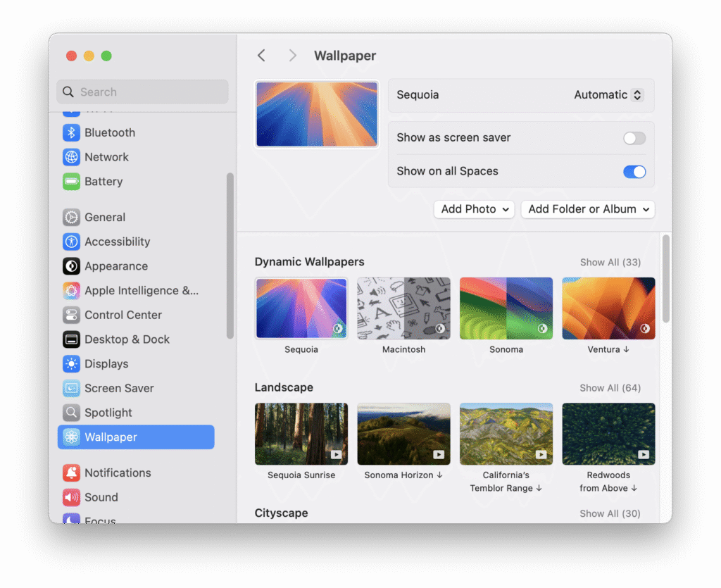Open Sound settings in the sidebar
The height and width of the screenshot is (588, 721).
point(136,497)
